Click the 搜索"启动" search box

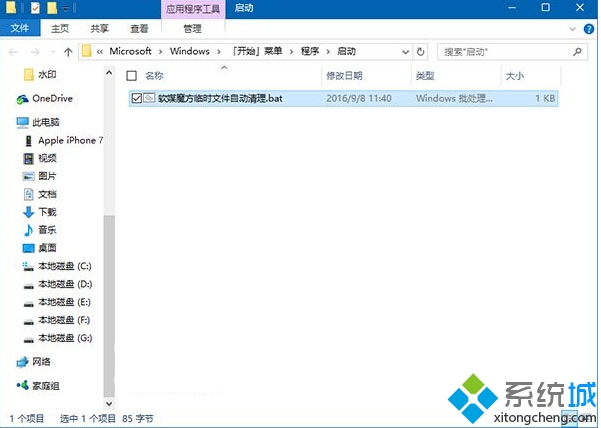(x=505, y=51)
